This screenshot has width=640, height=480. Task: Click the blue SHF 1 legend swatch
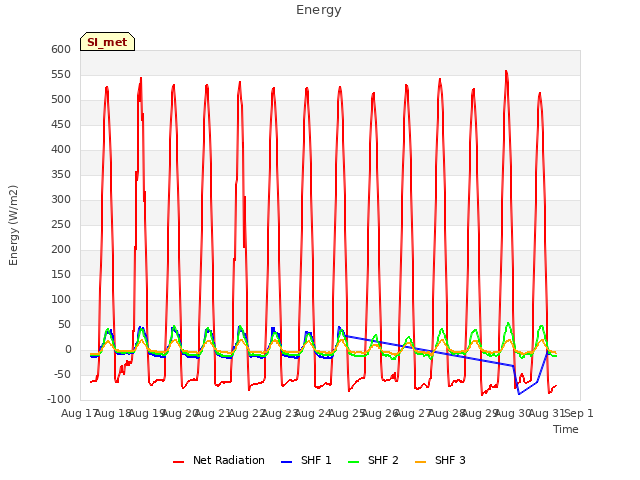tap(287, 462)
